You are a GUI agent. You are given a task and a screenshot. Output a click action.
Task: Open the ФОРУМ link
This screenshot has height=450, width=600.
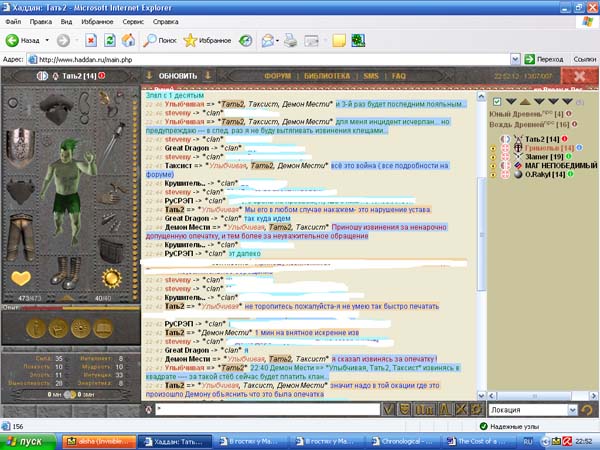click(277, 76)
